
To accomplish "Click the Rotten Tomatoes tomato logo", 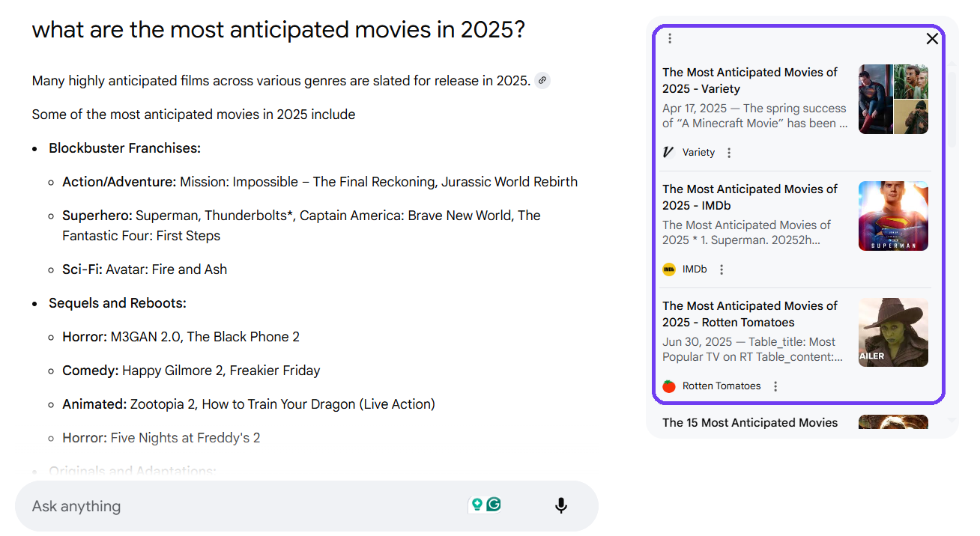I will click(669, 386).
